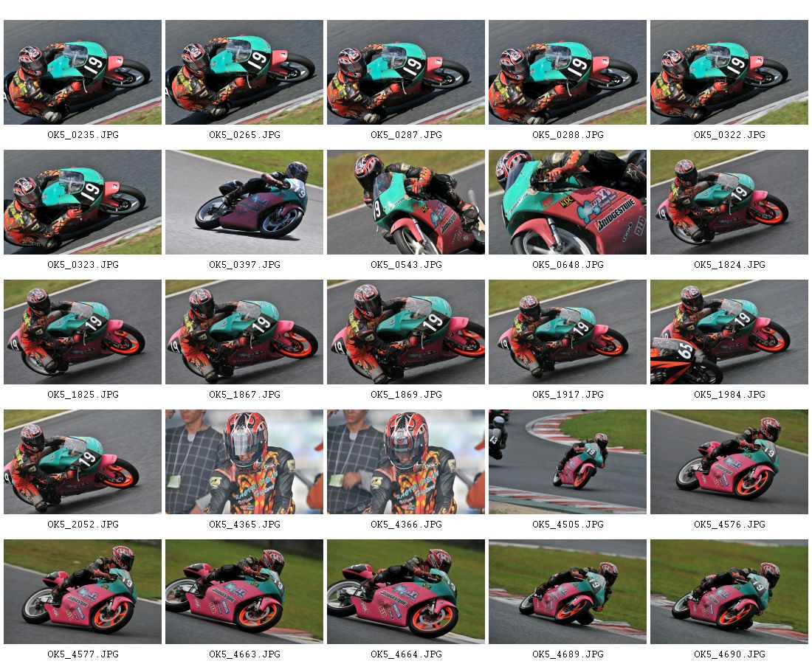Viewport: 812px width, 664px height.
Task: Open thumbnail OK5_4689.JPG
Action: pos(568,592)
